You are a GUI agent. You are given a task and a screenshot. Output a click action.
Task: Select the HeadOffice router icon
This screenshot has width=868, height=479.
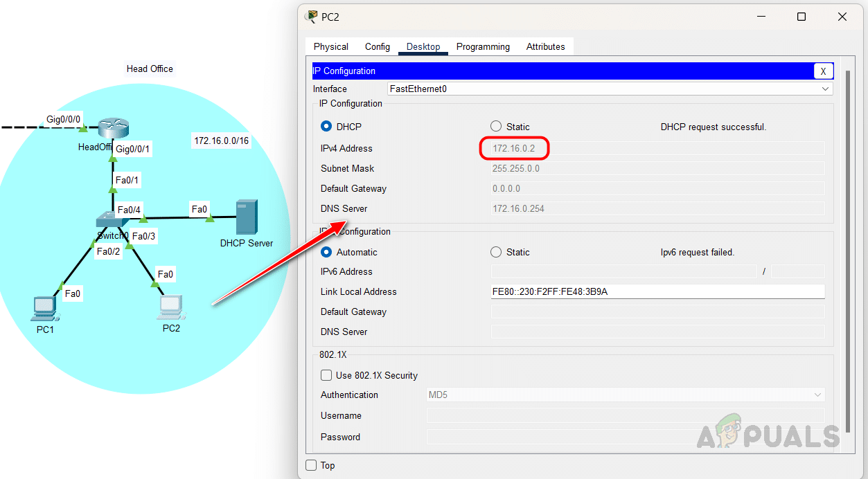pyautogui.click(x=113, y=127)
